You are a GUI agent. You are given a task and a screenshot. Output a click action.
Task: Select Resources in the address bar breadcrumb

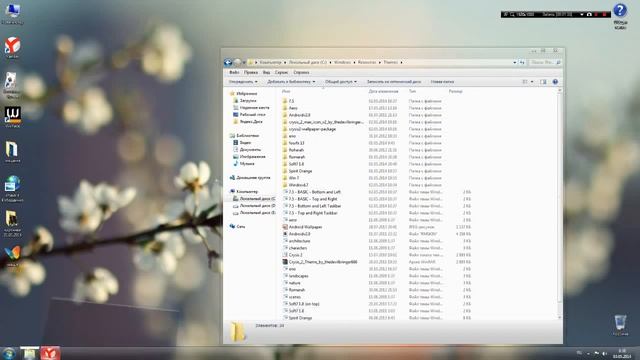(x=367, y=62)
